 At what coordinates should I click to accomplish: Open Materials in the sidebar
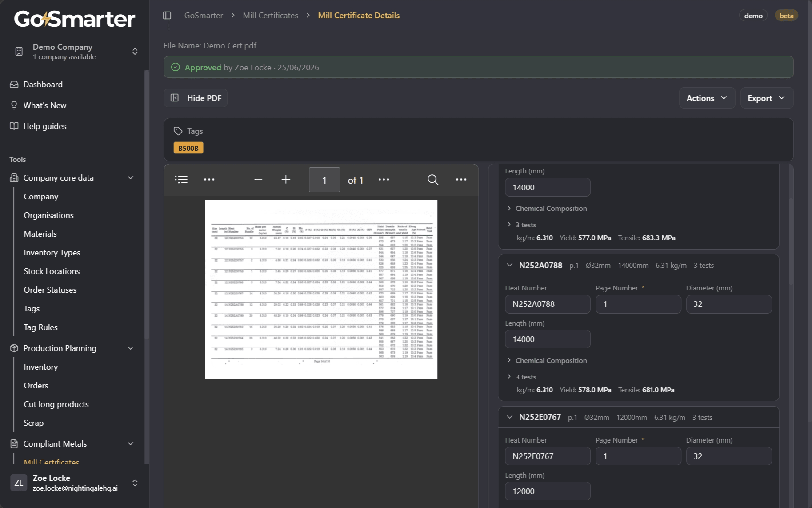40,234
